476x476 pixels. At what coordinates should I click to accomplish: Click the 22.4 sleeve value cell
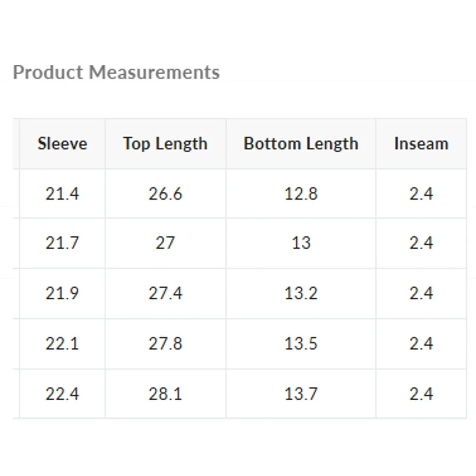tap(62, 394)
